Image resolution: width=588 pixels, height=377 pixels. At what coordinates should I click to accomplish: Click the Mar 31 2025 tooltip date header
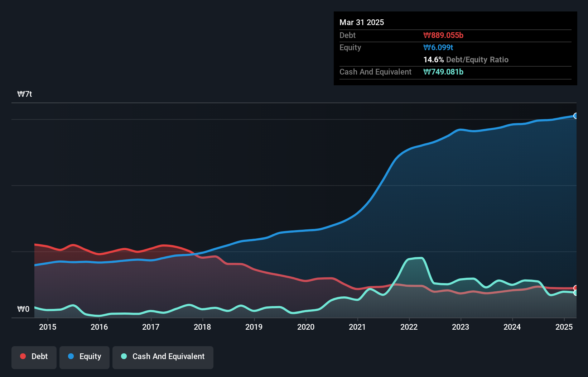(362, 23)
